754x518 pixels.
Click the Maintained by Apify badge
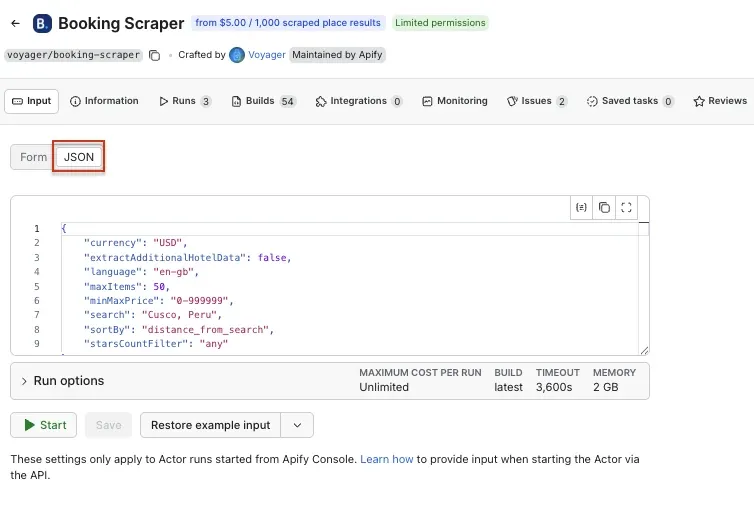pyautogui.click(x=337, y=55)
